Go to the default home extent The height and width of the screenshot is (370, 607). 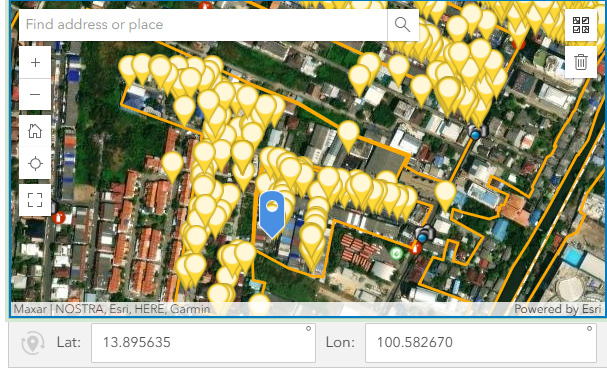35,131
